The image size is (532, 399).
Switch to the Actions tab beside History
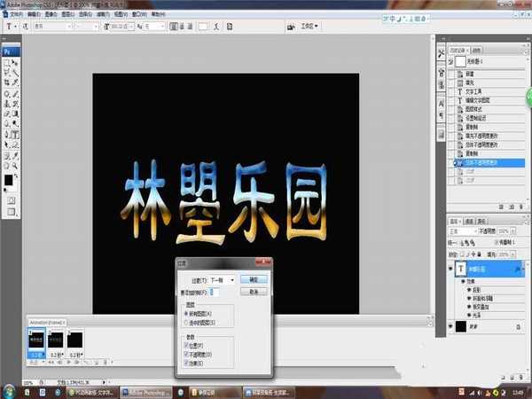point(475,51)
